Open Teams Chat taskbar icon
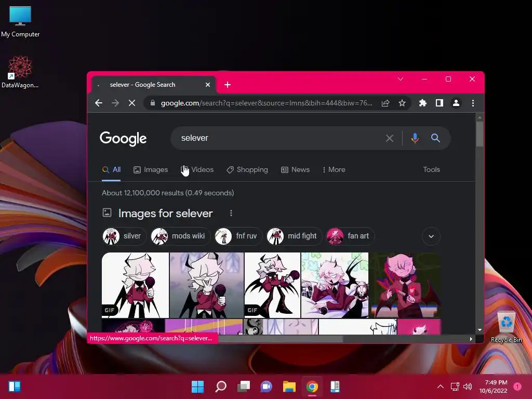Viewport: 532px width, 399px height. (267, 387)
